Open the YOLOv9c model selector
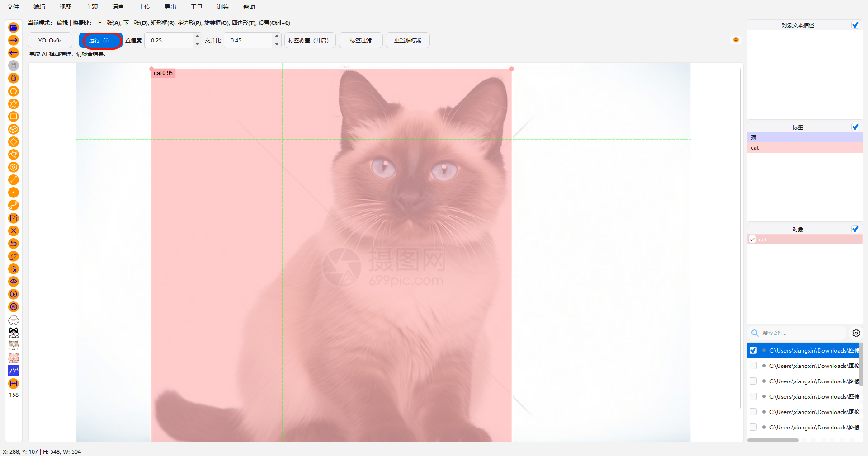868x456 pixels. (50, 40)
